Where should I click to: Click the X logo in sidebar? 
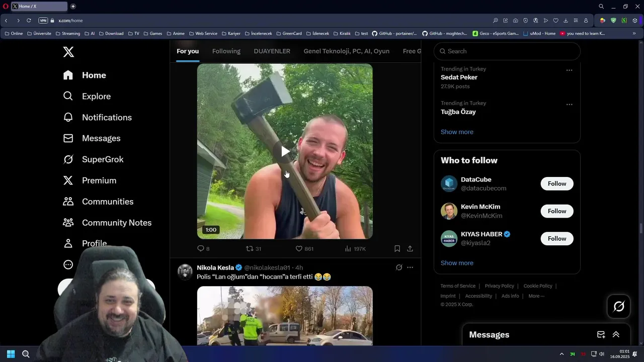click(68, 51)
